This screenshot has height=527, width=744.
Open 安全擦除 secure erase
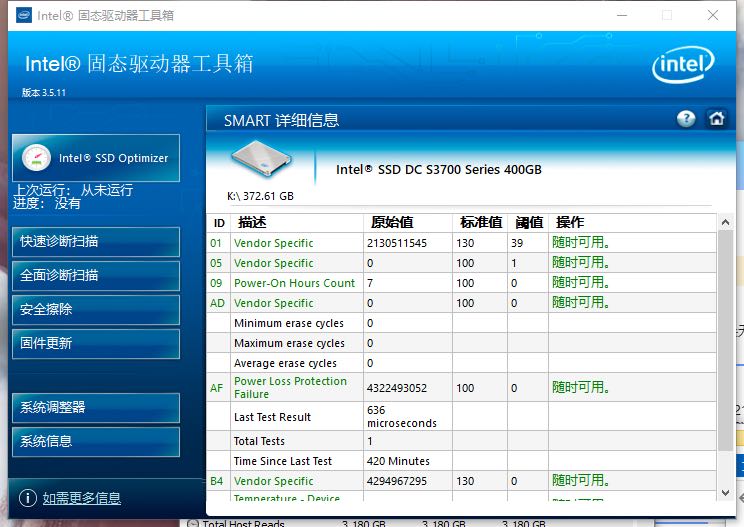pos(96,310)
